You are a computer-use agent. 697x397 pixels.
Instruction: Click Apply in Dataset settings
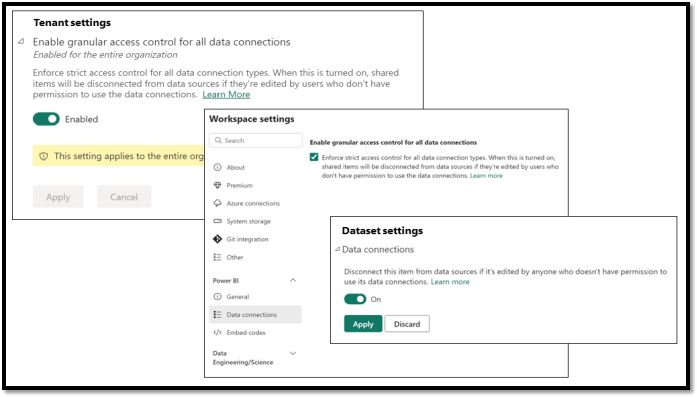363,324
